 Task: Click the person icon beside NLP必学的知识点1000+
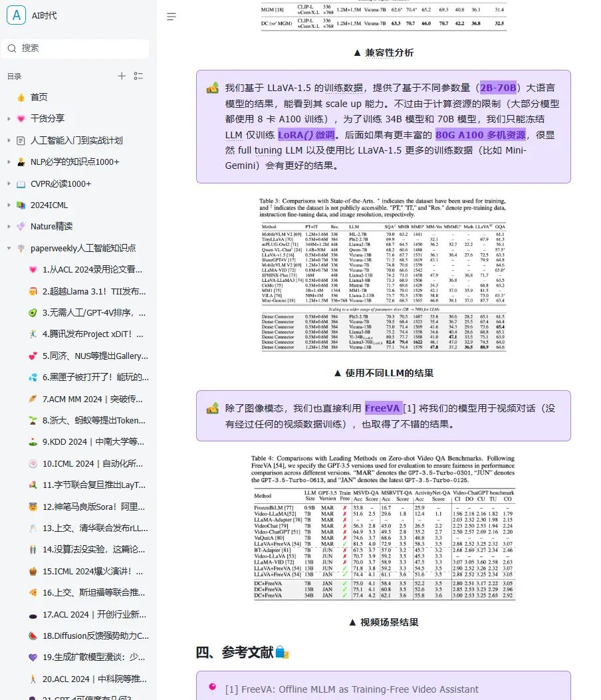coord(21,162)
